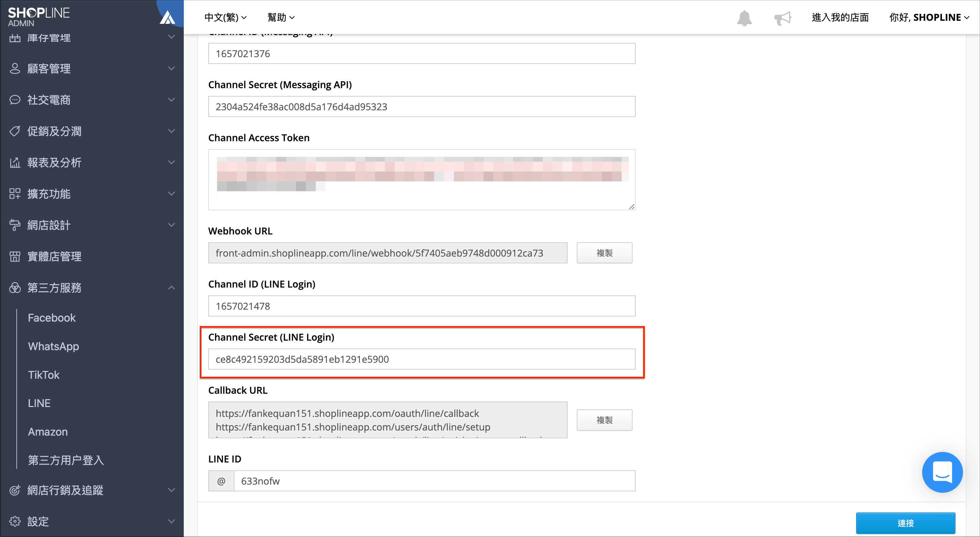Screen dimensions: 980x537
Task: Open the 你好, SHOPLINE account dropdown
Action: [929, 17]
